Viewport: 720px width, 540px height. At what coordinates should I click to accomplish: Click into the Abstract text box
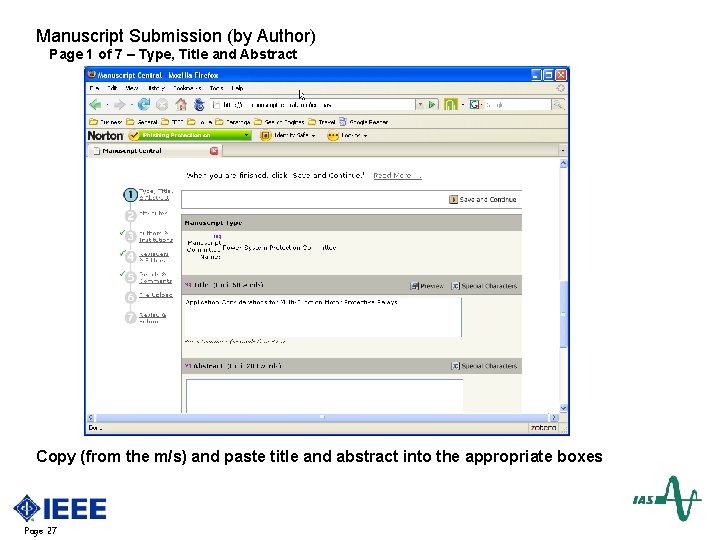click(x=324, y=396)
